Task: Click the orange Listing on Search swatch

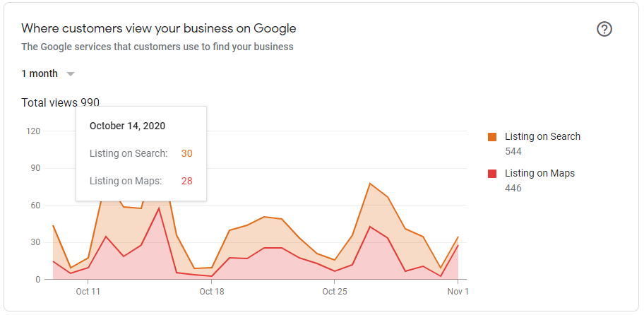Action: point(491,137)
